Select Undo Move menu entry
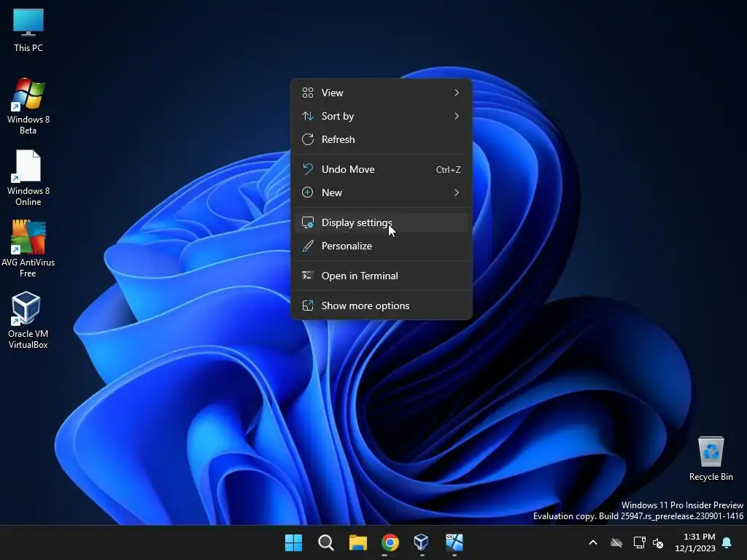Image resolution: width=747 pixels, height=560 pixels. click(382, 169)
